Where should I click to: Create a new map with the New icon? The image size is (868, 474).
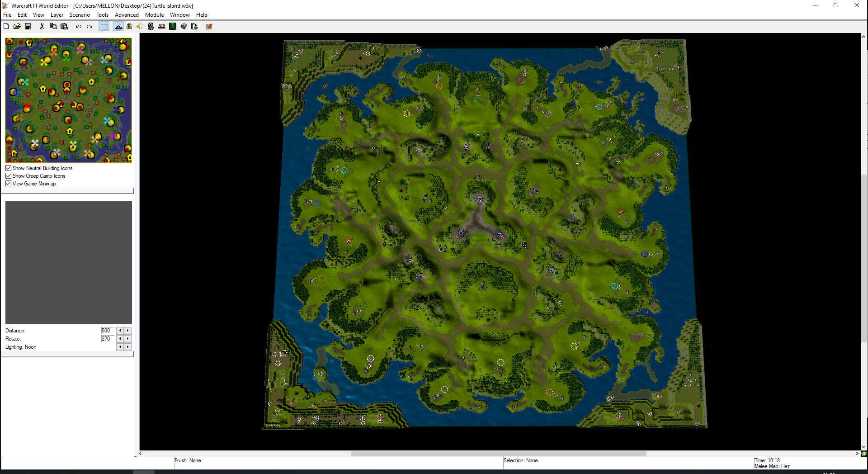coord(6,26)
